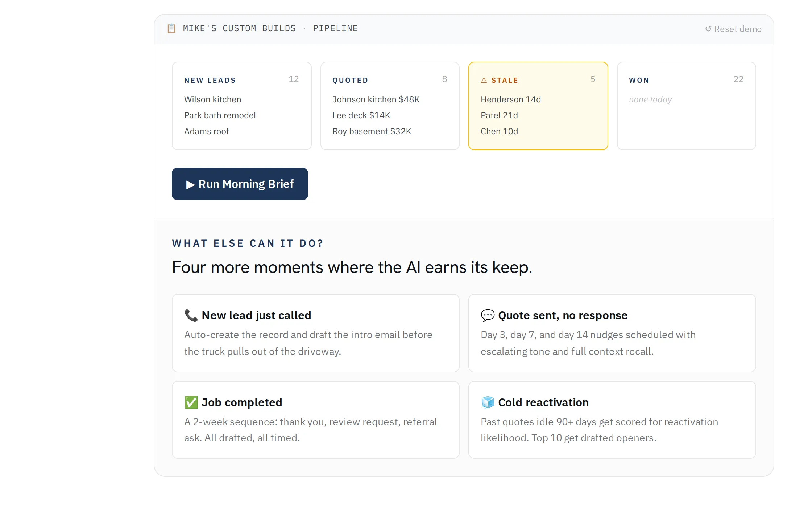The image size is (812, 508).
Task: Click the 'none today' text in Won
Action: (x=650, y=99)
